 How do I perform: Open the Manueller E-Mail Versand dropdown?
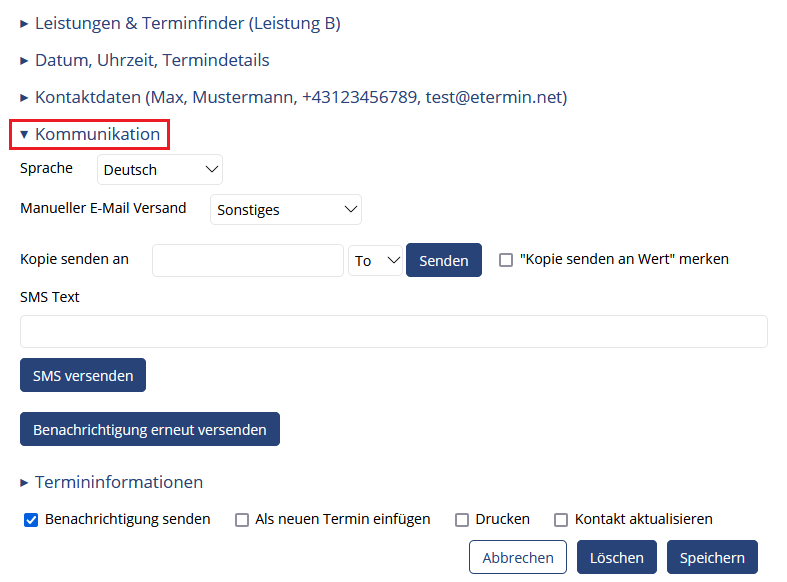pyautogui.click(x=286, y=209)
